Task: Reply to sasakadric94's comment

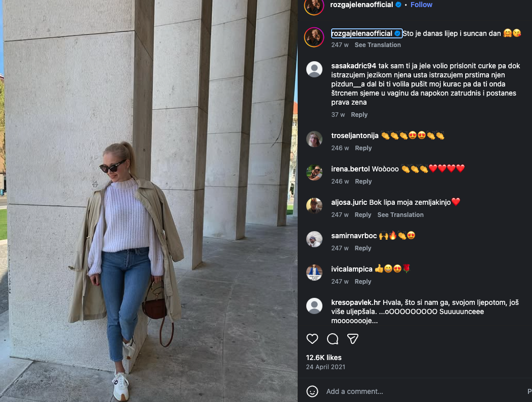Action: 359,115
